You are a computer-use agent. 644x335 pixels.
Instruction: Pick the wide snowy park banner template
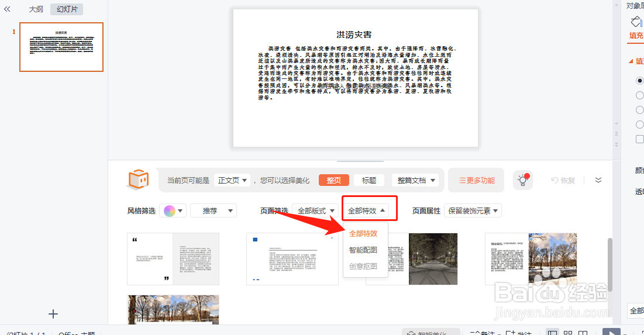click(x=173, y=309)
